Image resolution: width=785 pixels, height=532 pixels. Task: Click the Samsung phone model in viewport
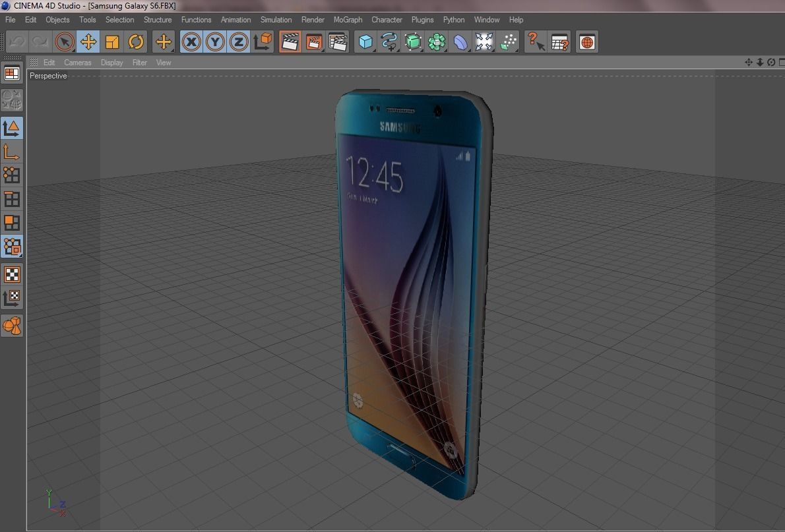pos(413,293)
